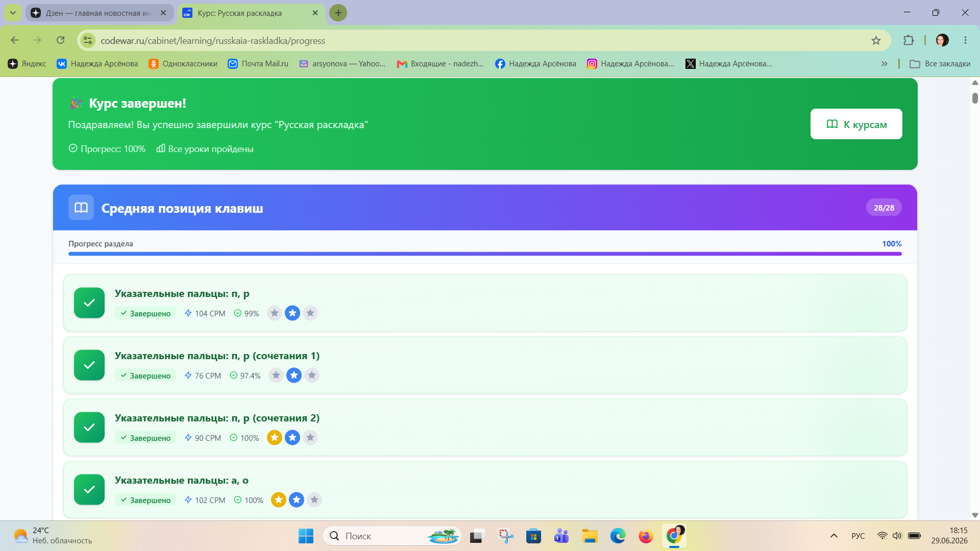Open lesson 'Указательные пальцы: а, о'
980x551 pixels.
pyautogui.click(x=485, y=490)
